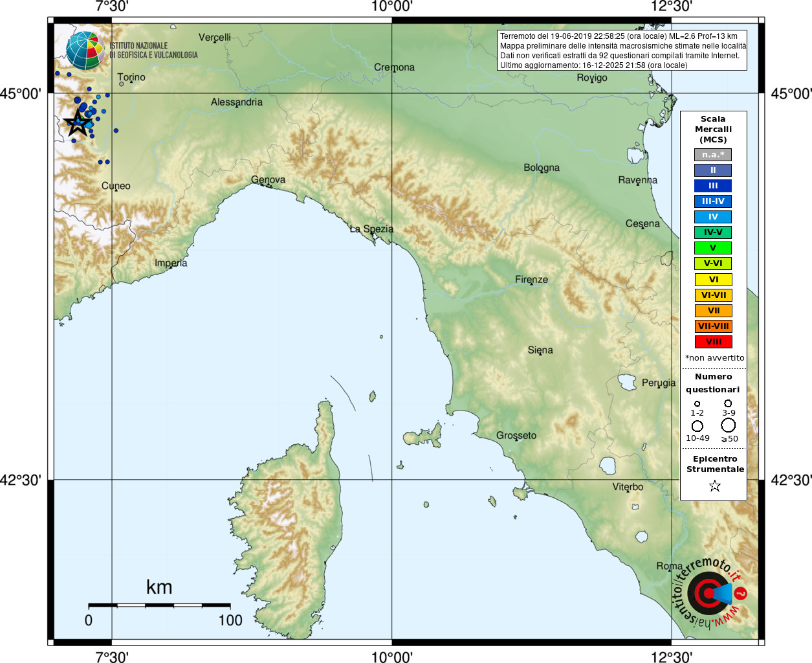Click the Perugia city label

pyautogui.click(x=659, y=383)
